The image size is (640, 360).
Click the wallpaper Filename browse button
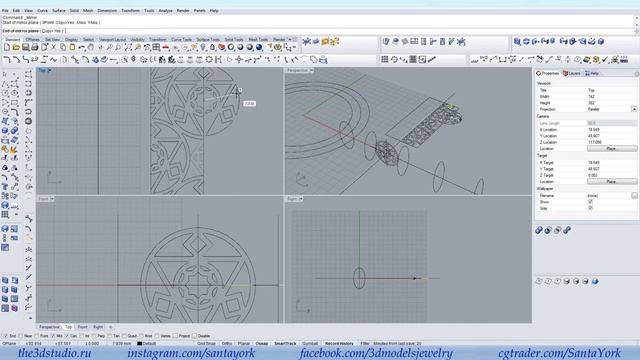[x=634, y=196]
